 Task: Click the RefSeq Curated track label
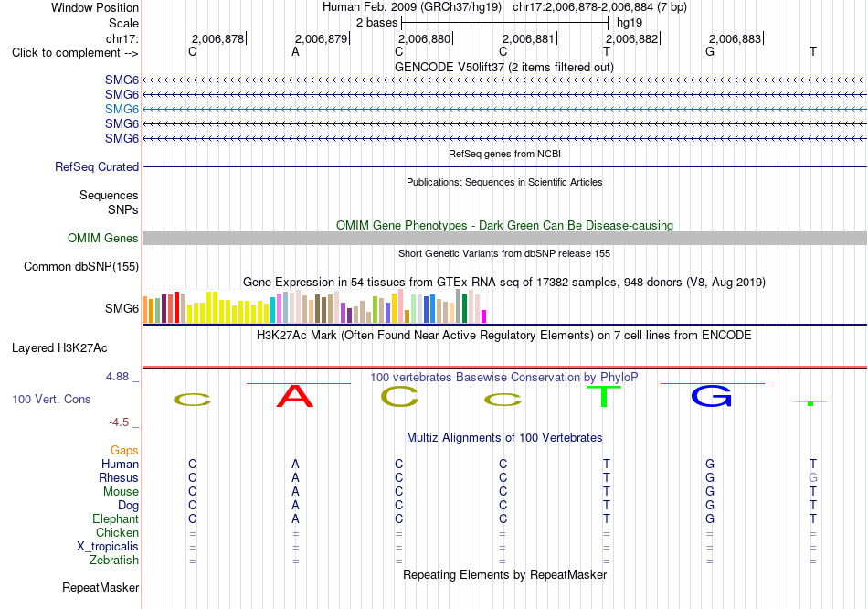pos(97,166)
